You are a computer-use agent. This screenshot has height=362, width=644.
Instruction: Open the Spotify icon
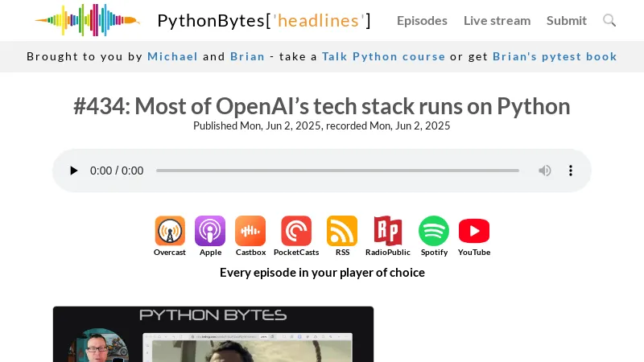(434, 232)
